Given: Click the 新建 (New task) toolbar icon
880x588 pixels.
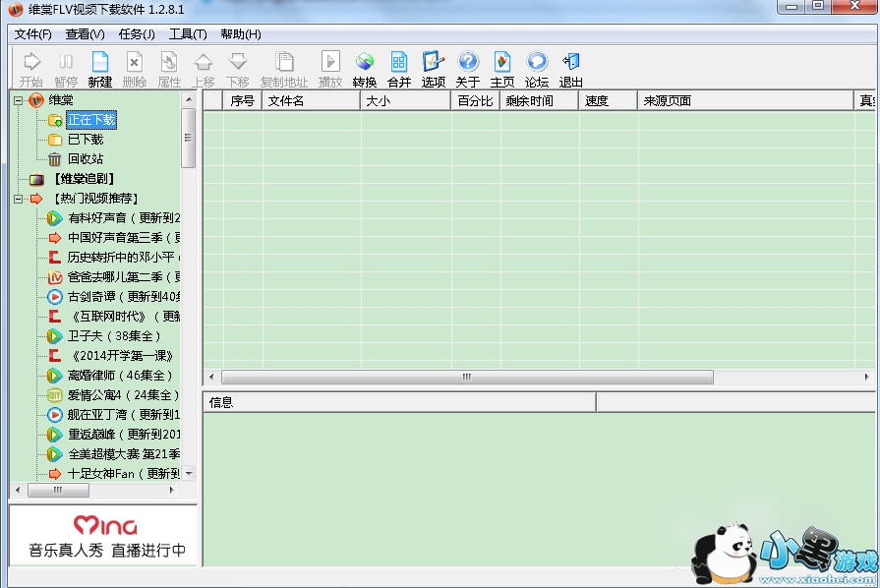Looking at the screenshot, I should 99,69.
